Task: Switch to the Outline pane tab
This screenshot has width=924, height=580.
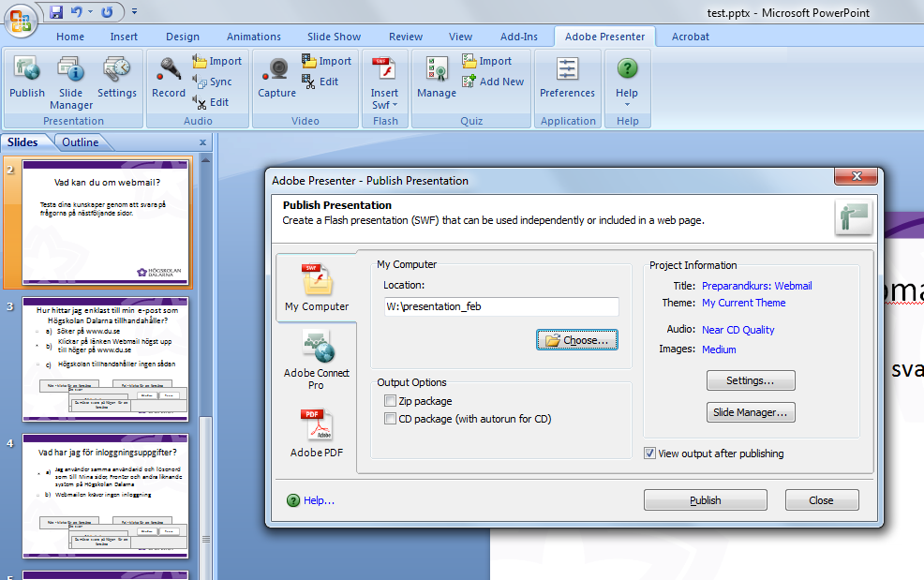Action: coord(81,142)
